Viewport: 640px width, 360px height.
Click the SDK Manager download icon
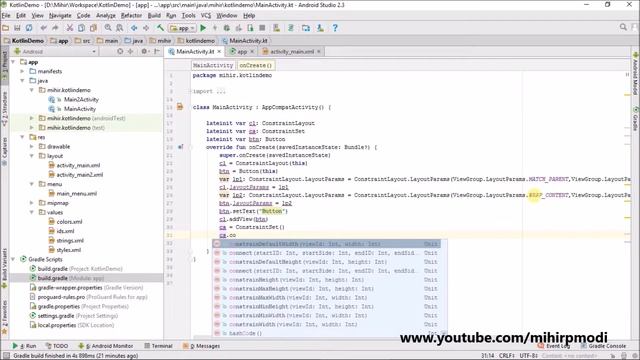coord(320,28)
